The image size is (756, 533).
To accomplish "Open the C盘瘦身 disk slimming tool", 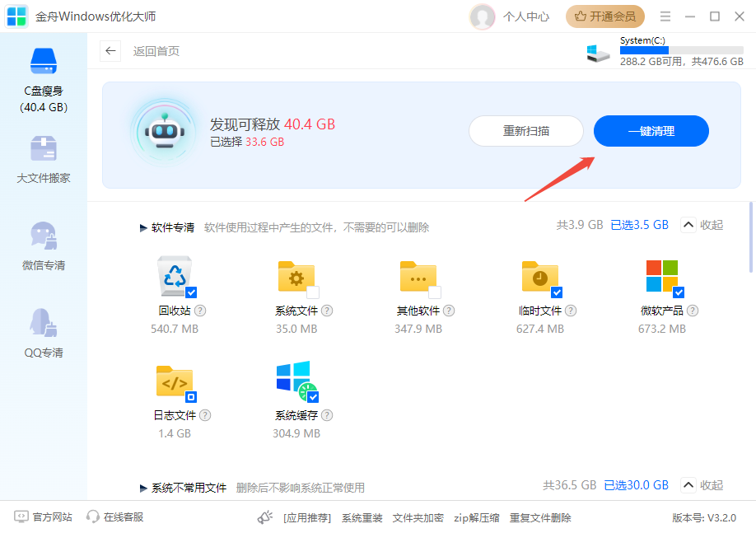I will (x=44, y=80).
